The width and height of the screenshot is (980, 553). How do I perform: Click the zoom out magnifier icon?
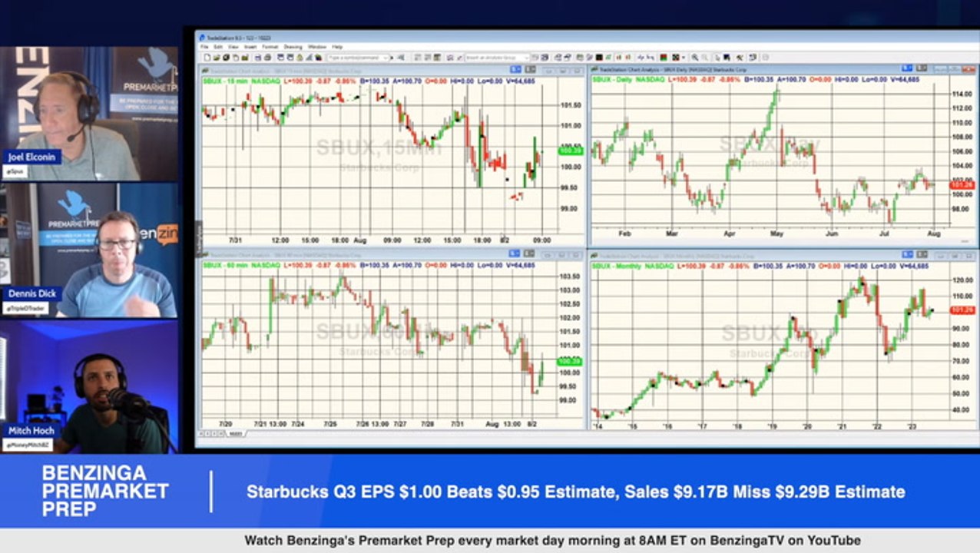tap(704, 58)
